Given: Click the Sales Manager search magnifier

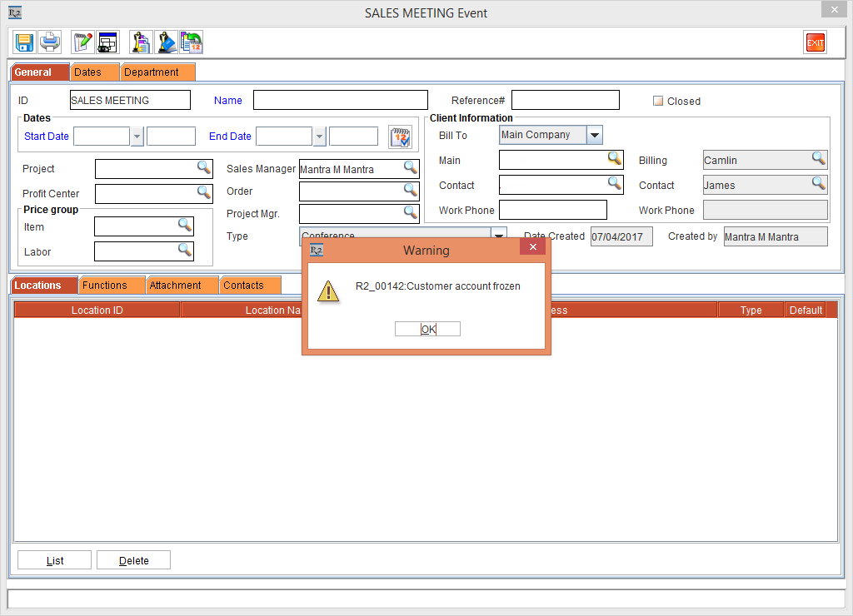Looking at the screenshot, I should coord(411,168).
